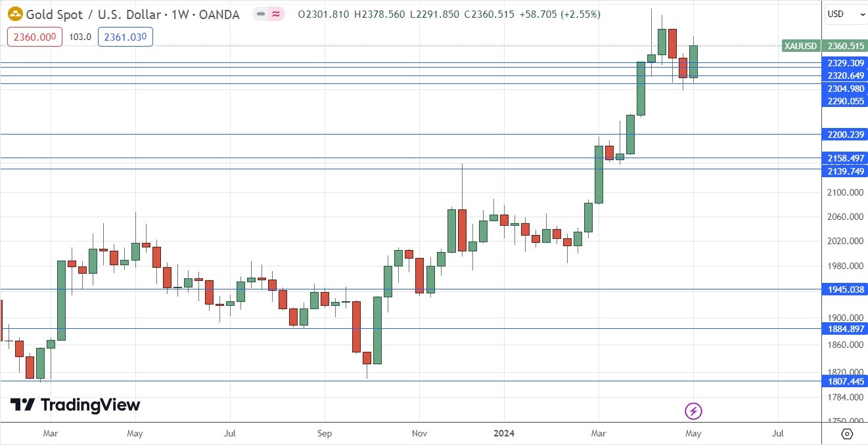Click the May label on the time axis
The height and width of the screenshot is (445, 868).
[695, 433]
